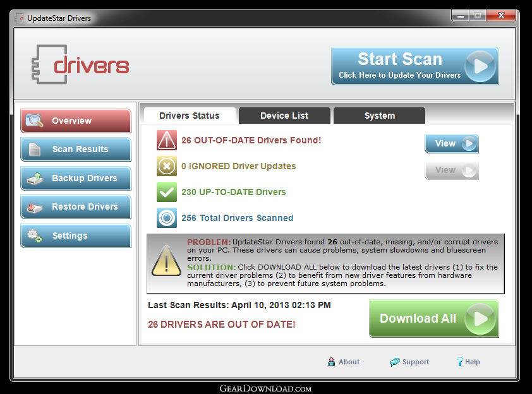
Task: Click the red out-of-date warning triangle icon
Action: coord(167,140)
